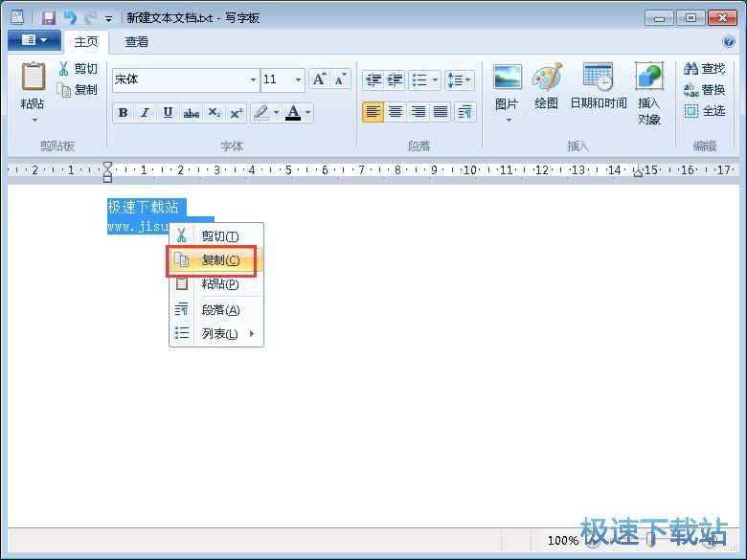Open the font color dropdown arrow
Screen dimensions: 747x560
coord(308,113)
